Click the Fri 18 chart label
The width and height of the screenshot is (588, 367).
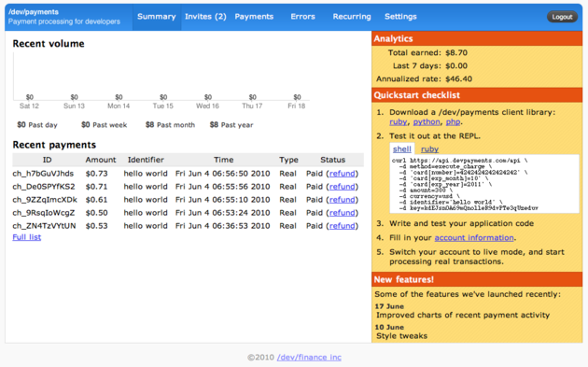[x=296, y=106]
